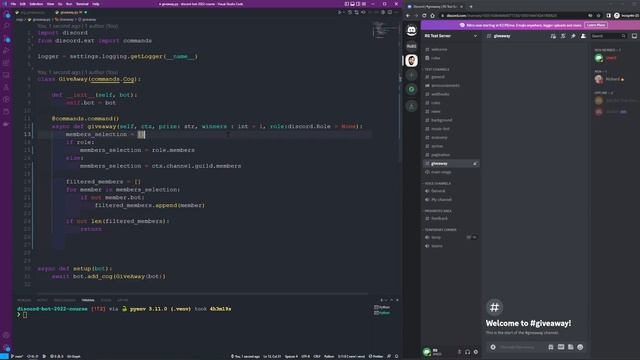Open the Terminal menu in VS Code menu bar
Image resolution: width=640 pixels, height=360 pixels.
click(82, 4)
